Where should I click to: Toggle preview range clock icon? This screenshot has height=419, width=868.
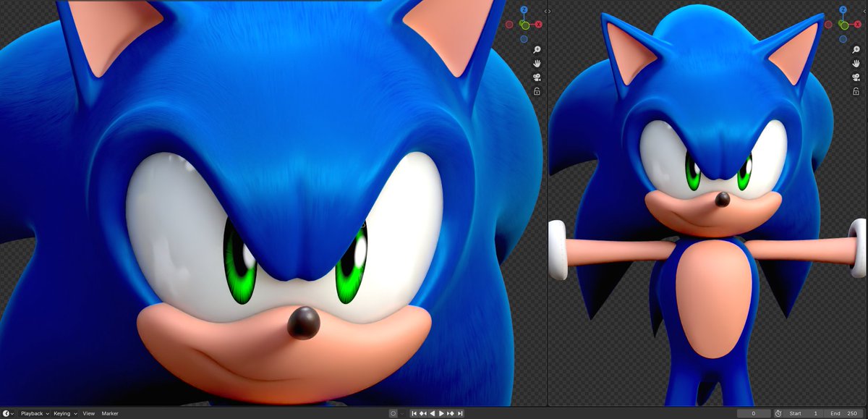pos(778,413)
